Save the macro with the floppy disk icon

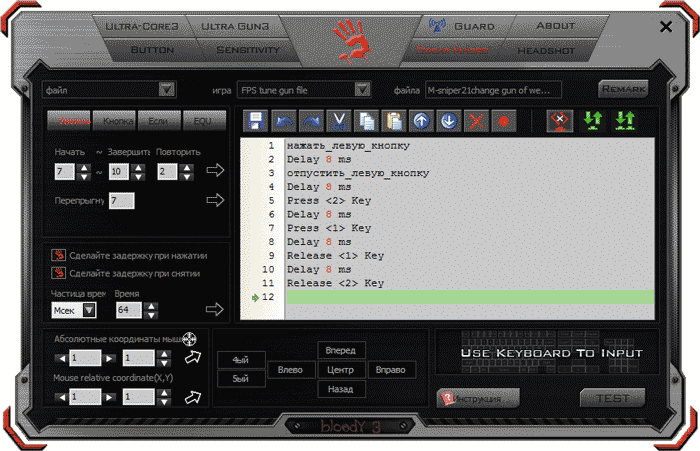click(255, 121)
